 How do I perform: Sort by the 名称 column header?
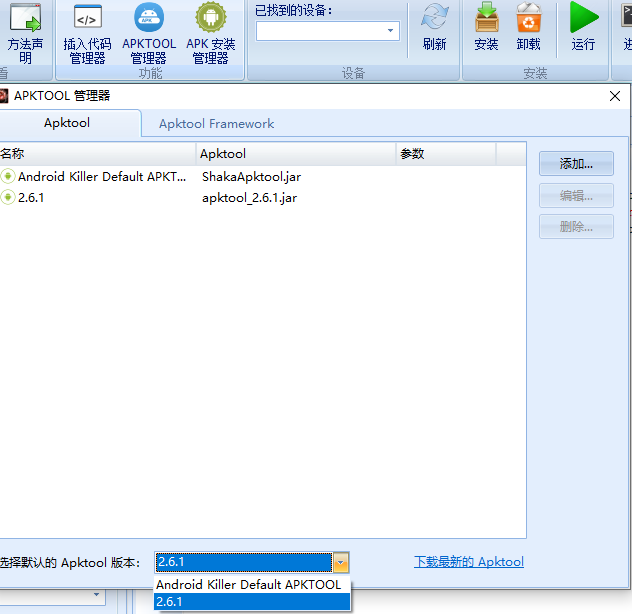tap(98, 154)
